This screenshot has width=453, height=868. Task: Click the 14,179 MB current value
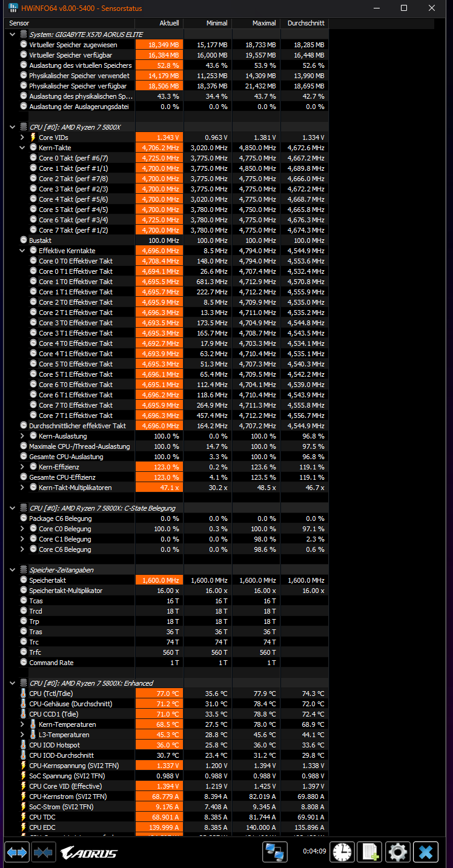pos(159,76)
